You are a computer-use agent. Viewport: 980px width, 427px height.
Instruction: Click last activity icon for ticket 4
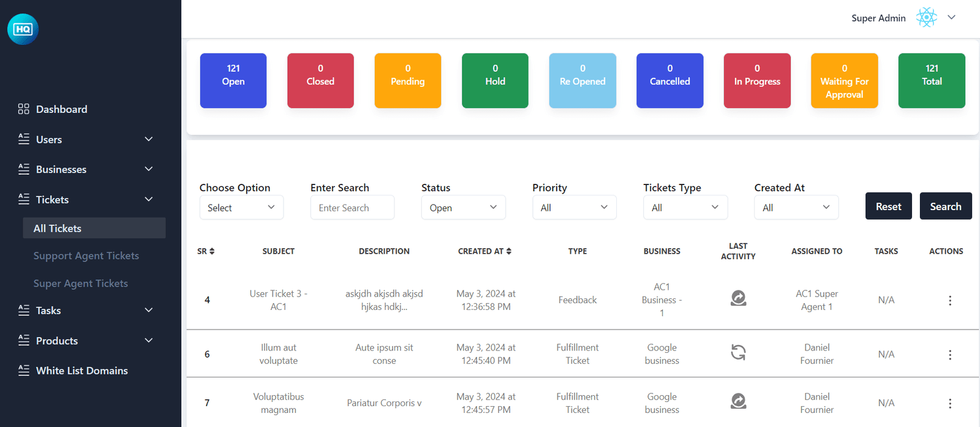tap(738, 298)
